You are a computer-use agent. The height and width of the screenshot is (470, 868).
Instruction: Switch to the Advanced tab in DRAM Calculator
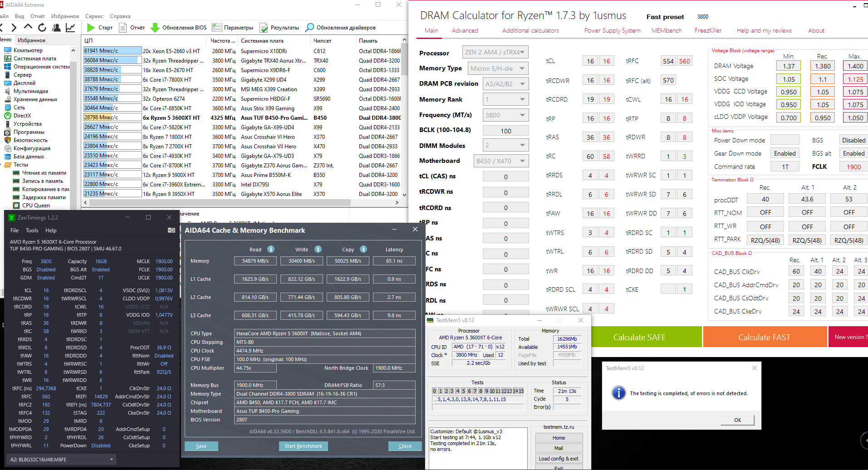pyautogui.click(x=465, y=30)
